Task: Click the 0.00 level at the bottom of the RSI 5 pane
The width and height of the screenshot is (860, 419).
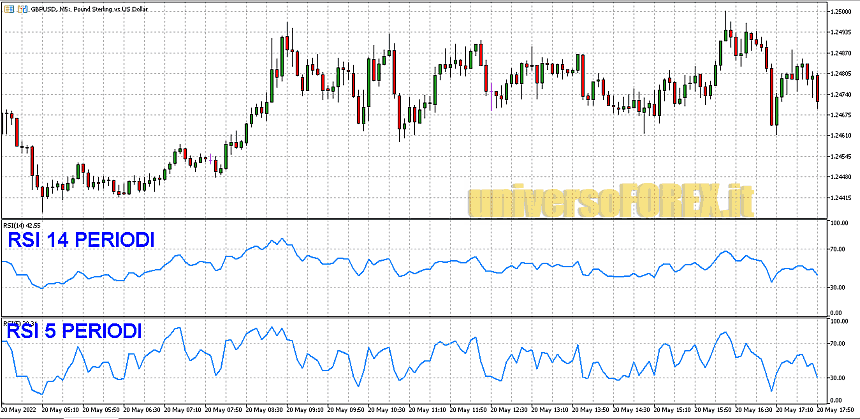Action: point(838,400)
